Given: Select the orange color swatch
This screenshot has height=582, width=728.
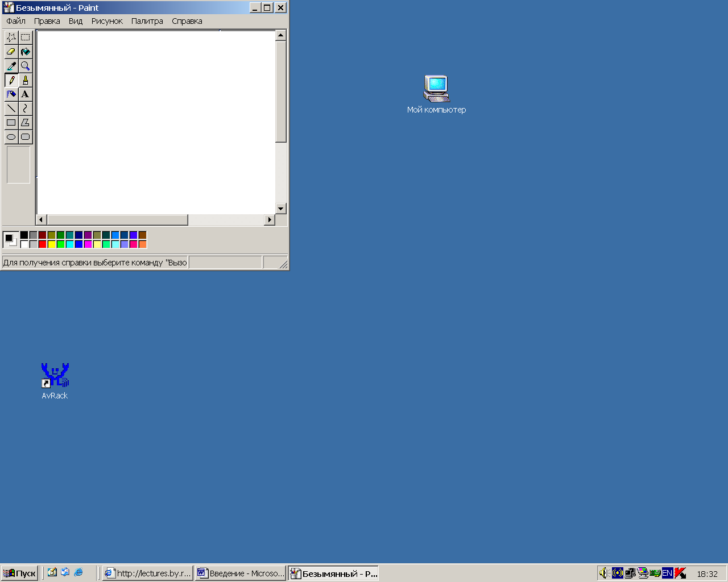Looking at the screenshot, I should pos(143,244).
